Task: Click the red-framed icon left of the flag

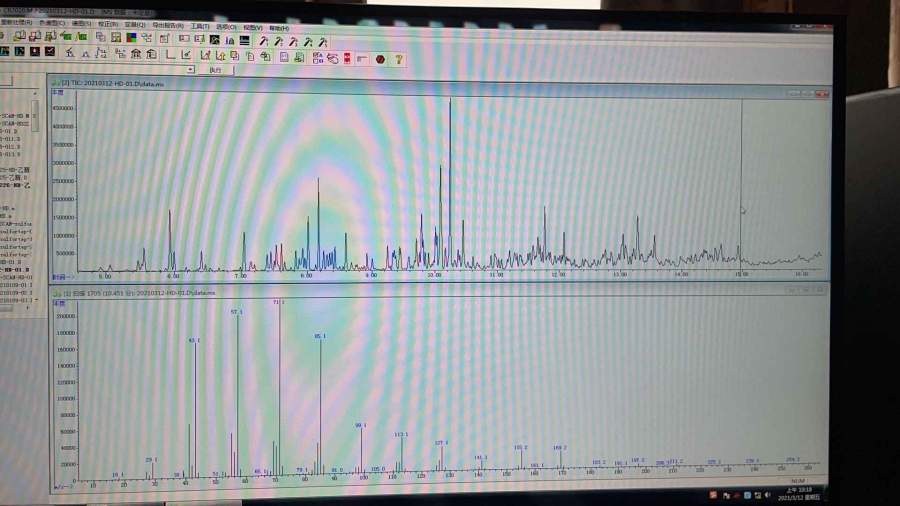Action: (x=347, y=58)
